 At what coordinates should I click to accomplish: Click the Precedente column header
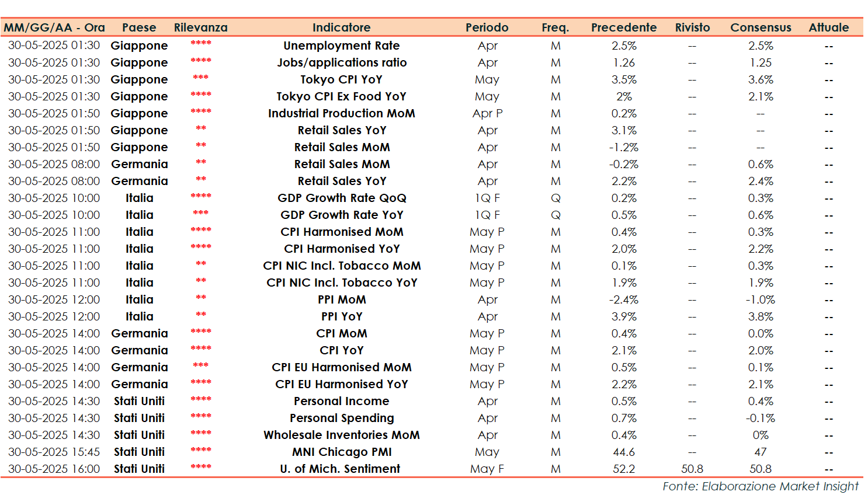(x=623, y=27)
